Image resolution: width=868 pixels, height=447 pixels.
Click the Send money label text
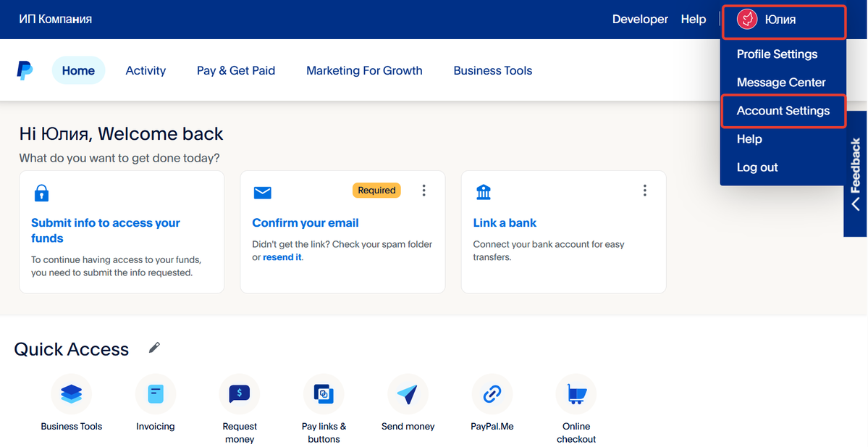(408, 427)
